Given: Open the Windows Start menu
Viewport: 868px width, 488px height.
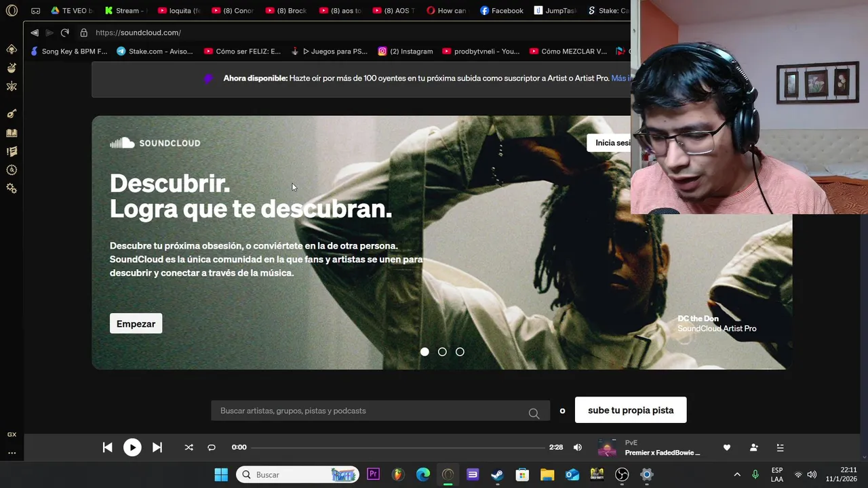Looking at the screenshot, I should (x=221, y=474).
